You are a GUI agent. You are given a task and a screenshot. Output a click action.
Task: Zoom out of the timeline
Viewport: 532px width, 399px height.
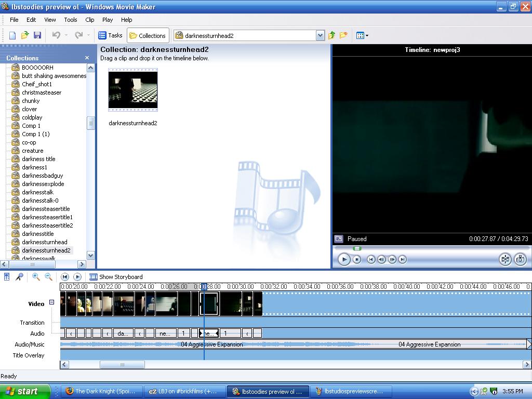pyautogui.click(x=47, y=276)
